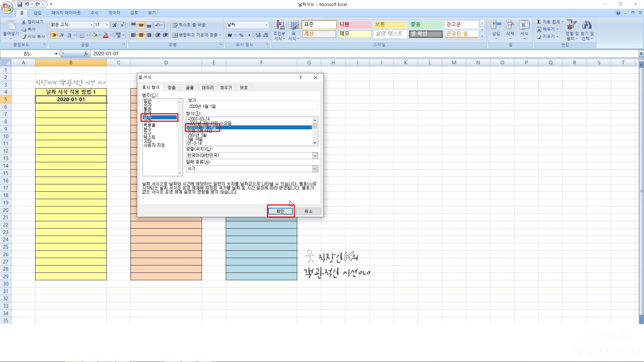Click the AutoSum sigma icon
Screen dimensions: 644x362
(x=539, y=22)
